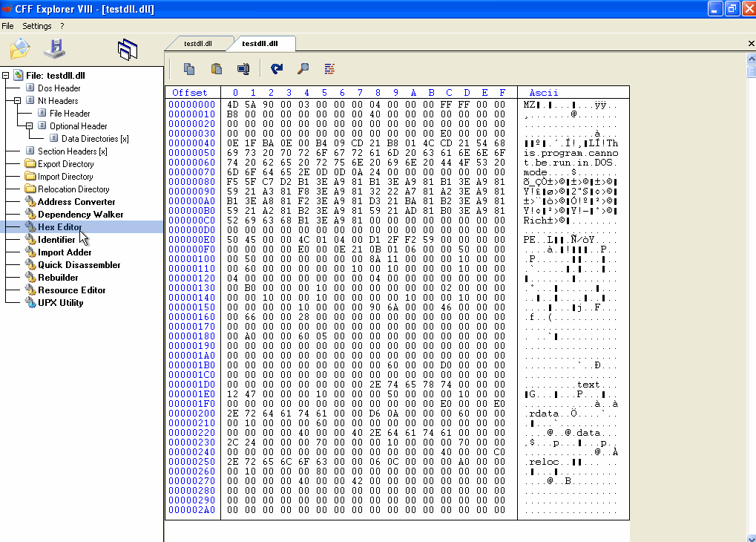Switch to the first testdll.dll tab

[198, 44]
